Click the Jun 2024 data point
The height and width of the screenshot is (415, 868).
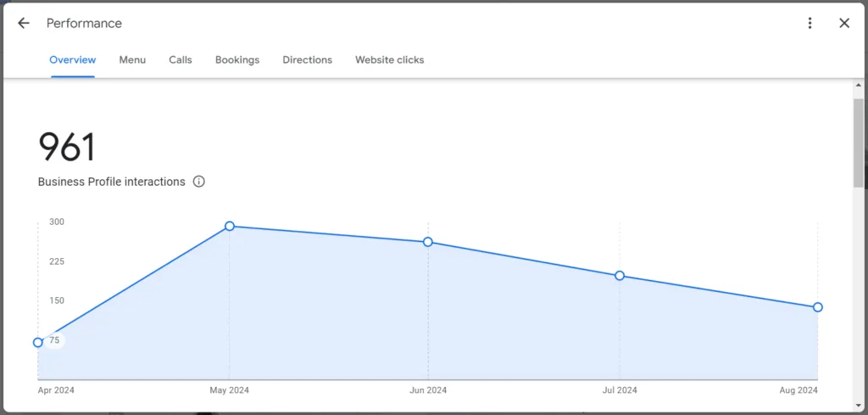point(428,242)
